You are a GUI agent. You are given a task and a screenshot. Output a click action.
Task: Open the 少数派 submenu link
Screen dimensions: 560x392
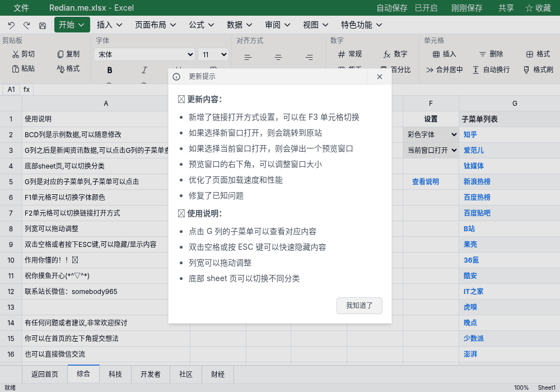click(x=474, y=338)
